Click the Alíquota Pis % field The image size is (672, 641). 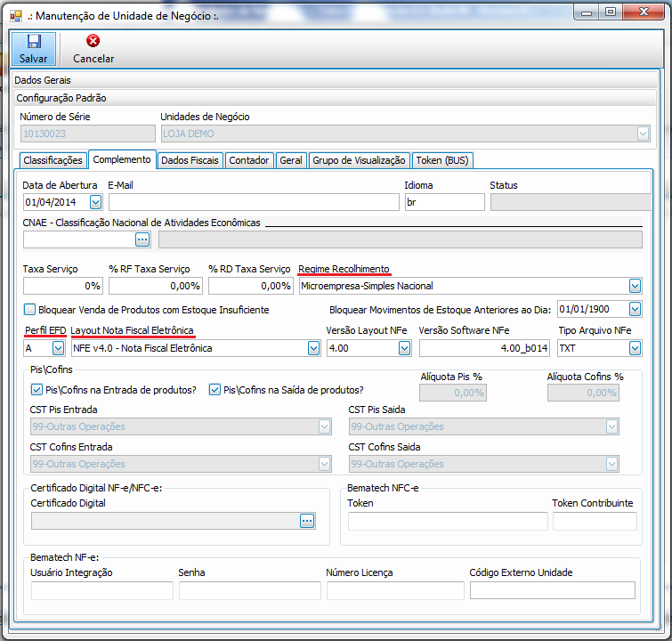point(453,393)
